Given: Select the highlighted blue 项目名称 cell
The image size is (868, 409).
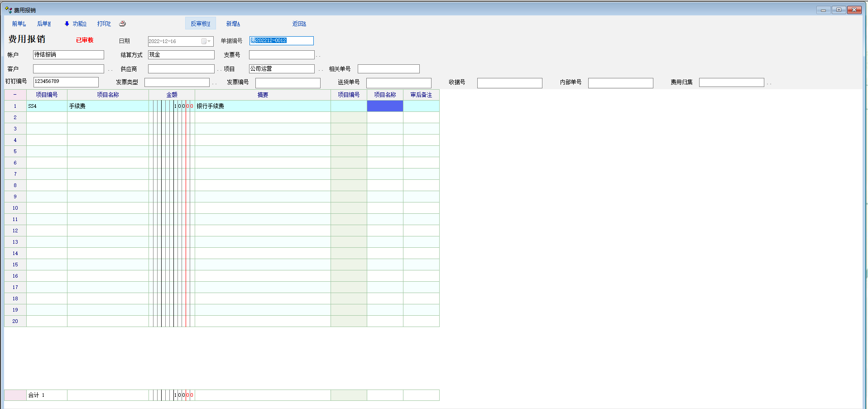Looking at the screenshot, I should tap(385, 106).
